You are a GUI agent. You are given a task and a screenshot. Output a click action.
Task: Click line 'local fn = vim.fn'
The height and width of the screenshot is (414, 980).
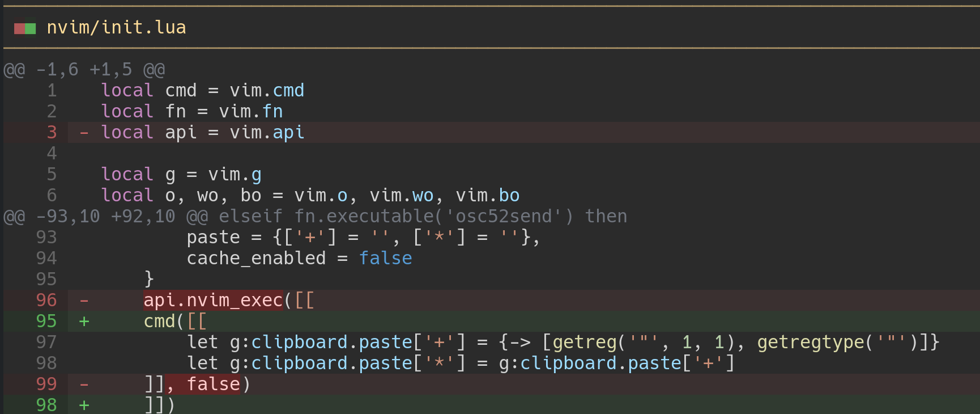pyautogui.click(x=192, y=112)
